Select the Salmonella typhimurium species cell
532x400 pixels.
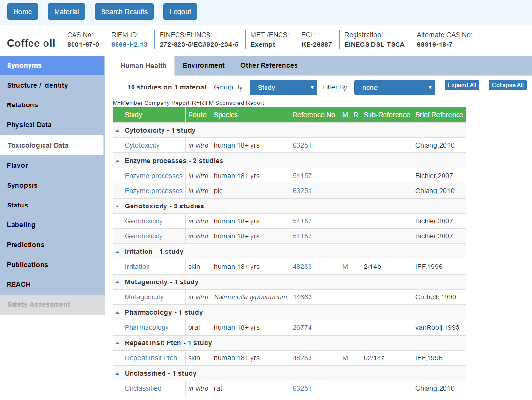pyautogui.click(x=251, y=297)
